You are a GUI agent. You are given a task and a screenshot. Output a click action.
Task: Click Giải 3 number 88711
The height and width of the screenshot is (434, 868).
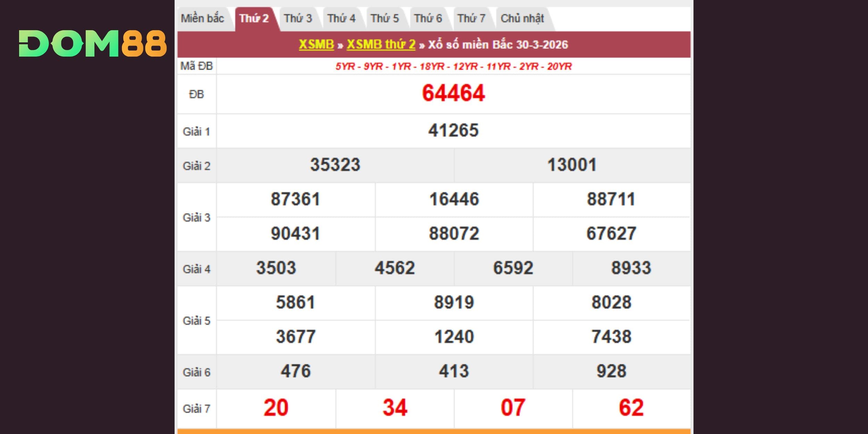[611, 199]
